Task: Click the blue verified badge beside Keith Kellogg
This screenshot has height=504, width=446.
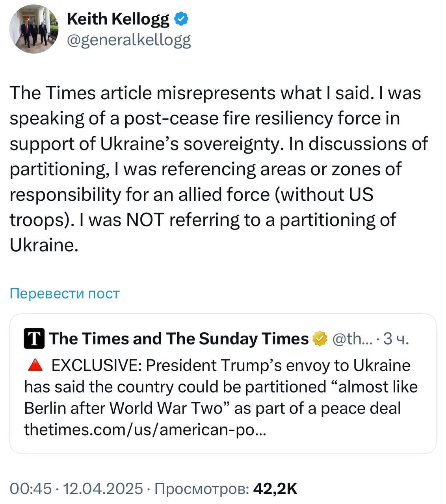Action: click(181, 19)
